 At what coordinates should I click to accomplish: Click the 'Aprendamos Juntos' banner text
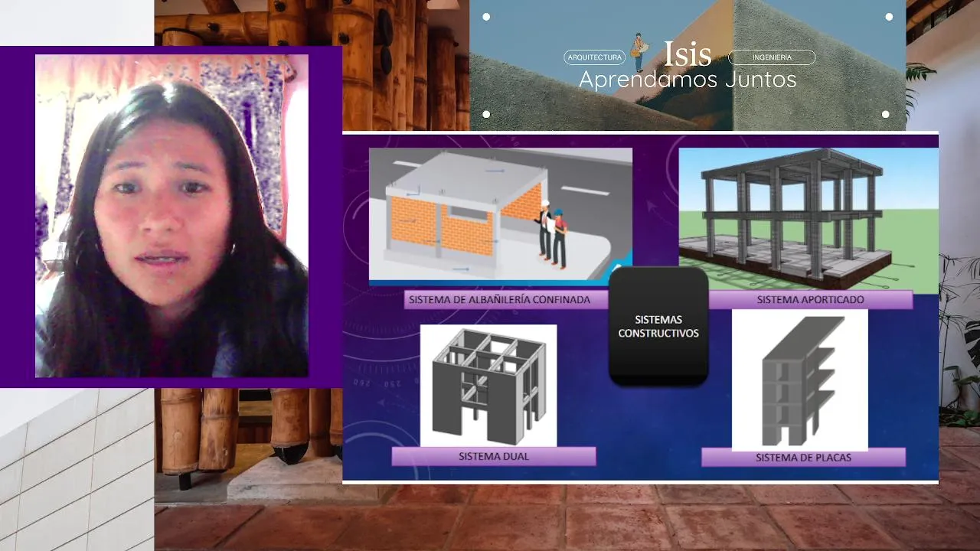click(x=688, y=80)
